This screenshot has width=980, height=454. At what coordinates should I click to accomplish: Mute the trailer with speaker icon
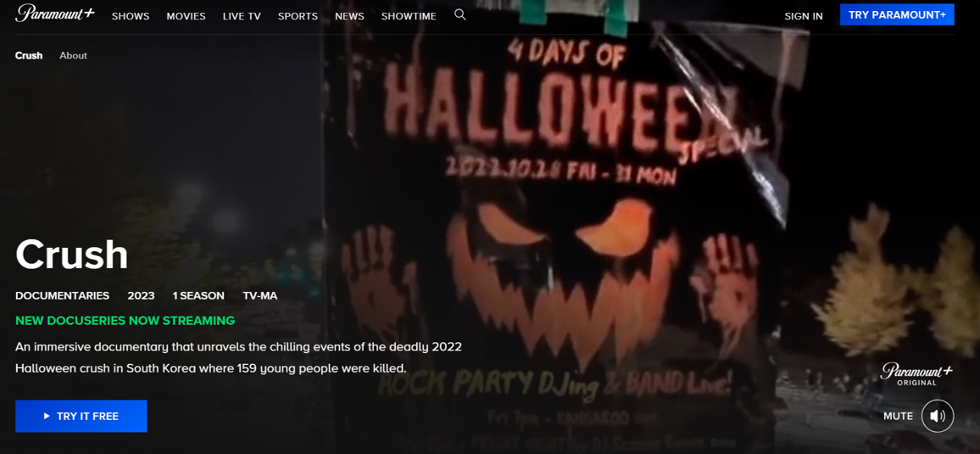pyautogui.click(x=938, y=416)
